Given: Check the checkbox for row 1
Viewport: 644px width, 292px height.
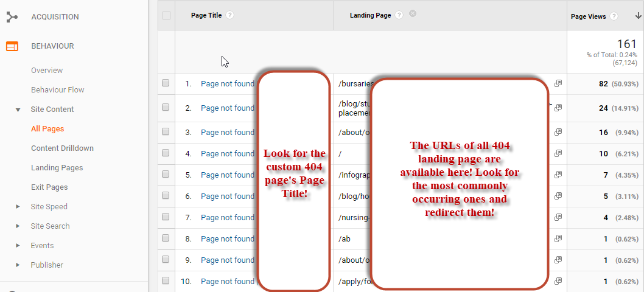Looking at the screenshot, I should (166, 84).
